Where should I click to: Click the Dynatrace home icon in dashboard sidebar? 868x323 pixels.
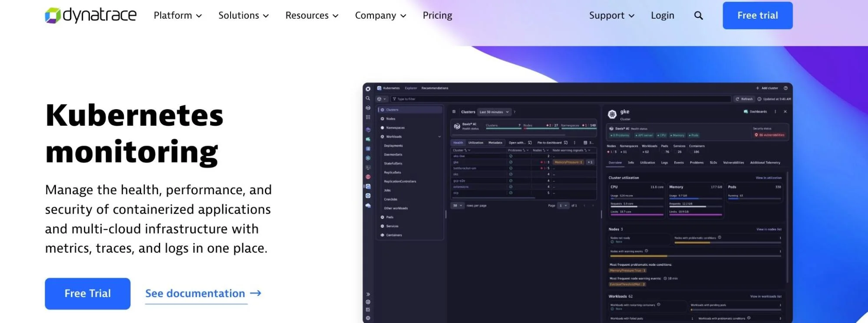click(368, 89)
